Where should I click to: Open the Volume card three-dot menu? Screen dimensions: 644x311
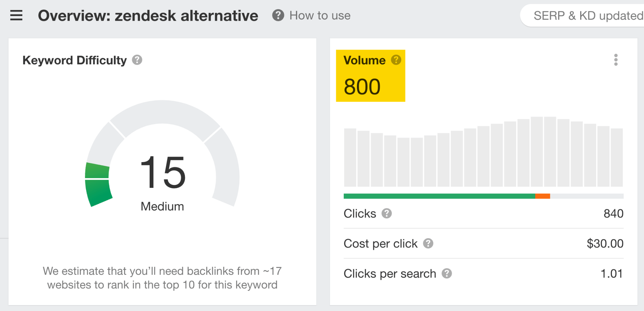(616, 60)
